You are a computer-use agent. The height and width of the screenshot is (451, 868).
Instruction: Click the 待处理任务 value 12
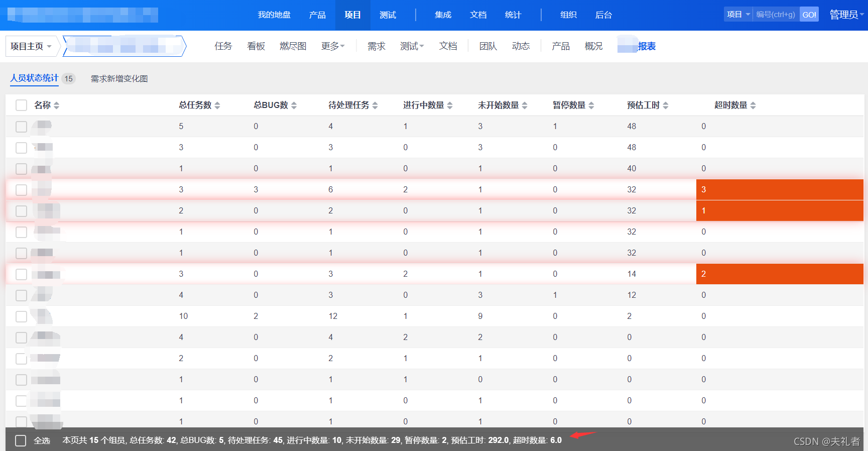click(333, 316)
